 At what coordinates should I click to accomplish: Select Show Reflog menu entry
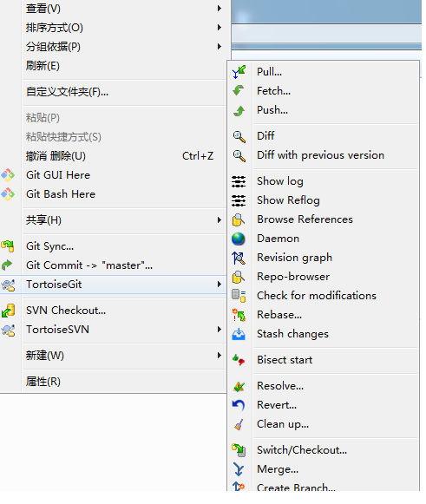coord(324,200)
